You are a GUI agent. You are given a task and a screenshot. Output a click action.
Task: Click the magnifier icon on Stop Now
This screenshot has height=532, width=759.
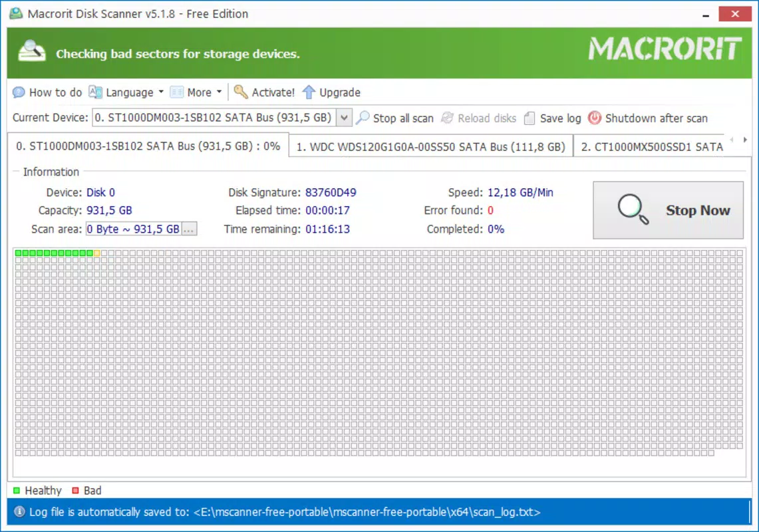pos(633,209)
